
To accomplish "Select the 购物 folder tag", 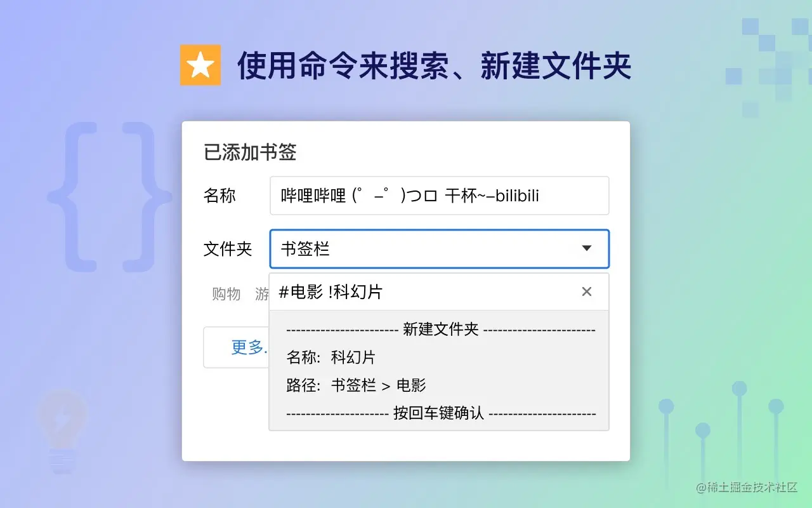I will point(226,293).
